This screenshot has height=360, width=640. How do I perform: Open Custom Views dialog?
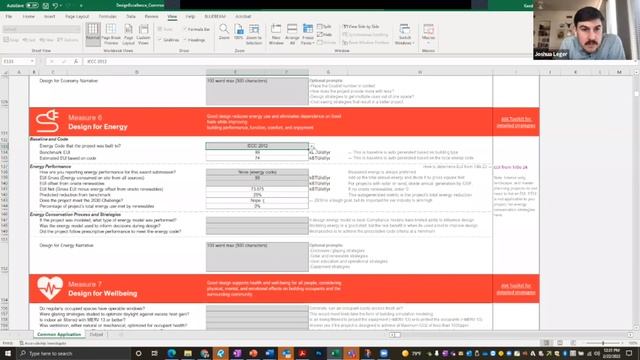click(x=143, y=34)
